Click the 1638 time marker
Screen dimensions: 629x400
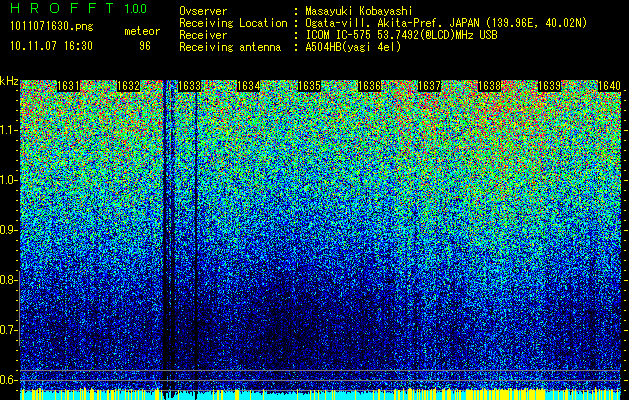(x=489, y=86)
